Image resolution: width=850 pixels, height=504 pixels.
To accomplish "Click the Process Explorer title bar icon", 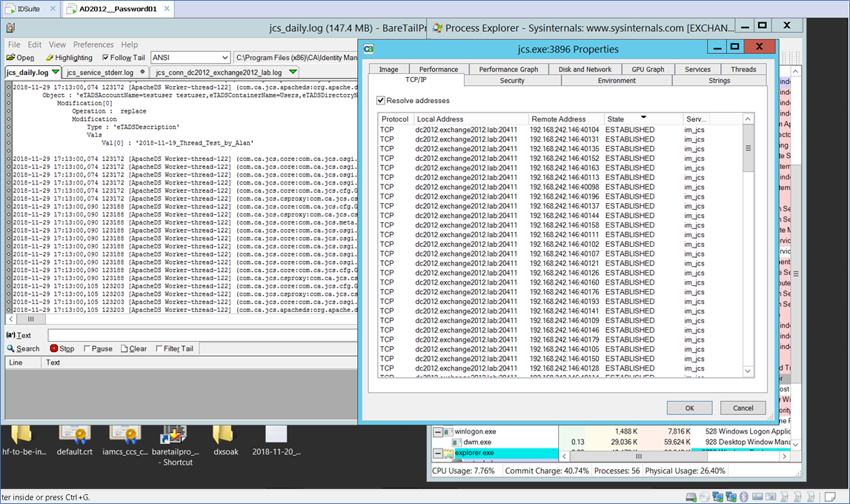I will (x=437, y=27).
